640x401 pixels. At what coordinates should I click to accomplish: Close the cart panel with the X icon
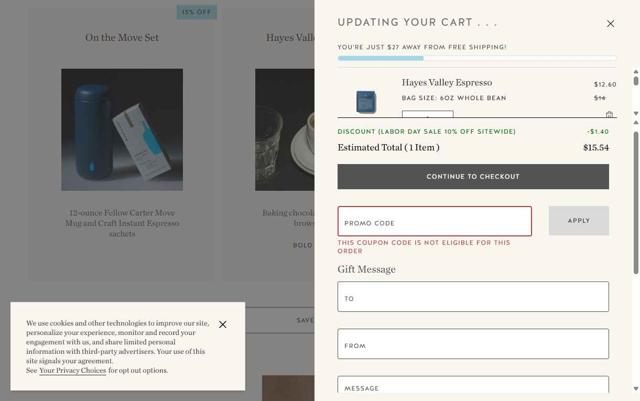[610, 24]
